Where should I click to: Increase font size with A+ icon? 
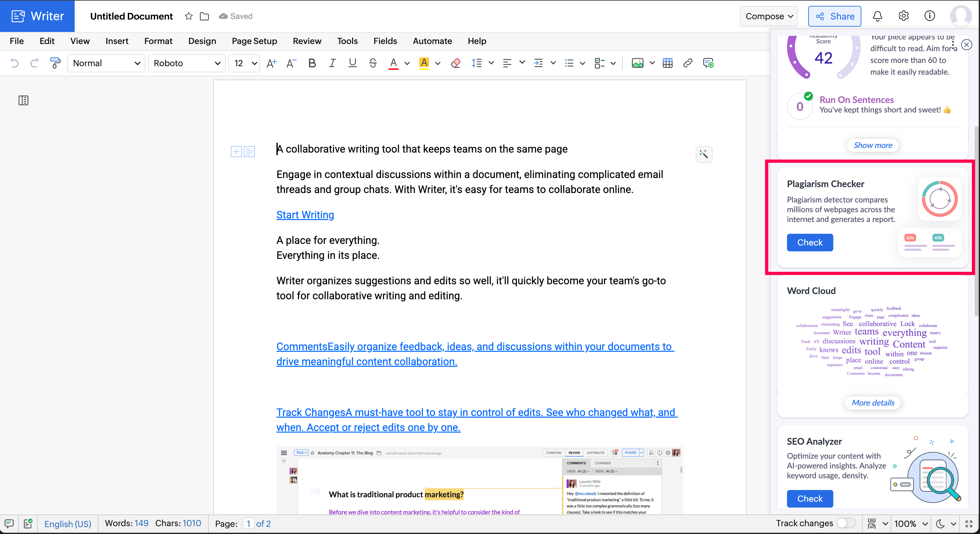[271, 63]
